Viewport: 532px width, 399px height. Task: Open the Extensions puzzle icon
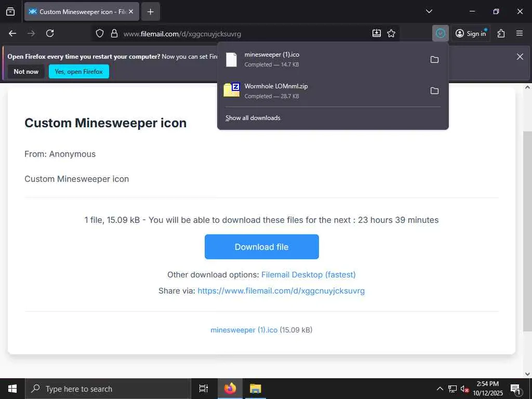(501, 33)
